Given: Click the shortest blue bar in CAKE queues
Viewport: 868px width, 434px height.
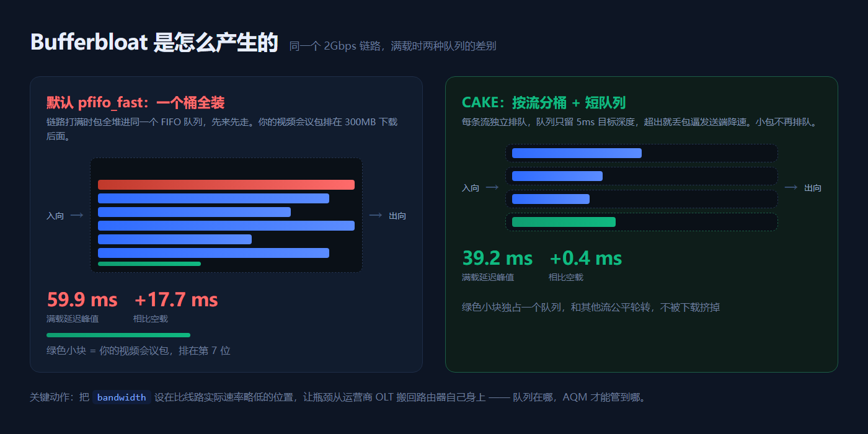Looking at the screenshot, I should tap(551, 199).
